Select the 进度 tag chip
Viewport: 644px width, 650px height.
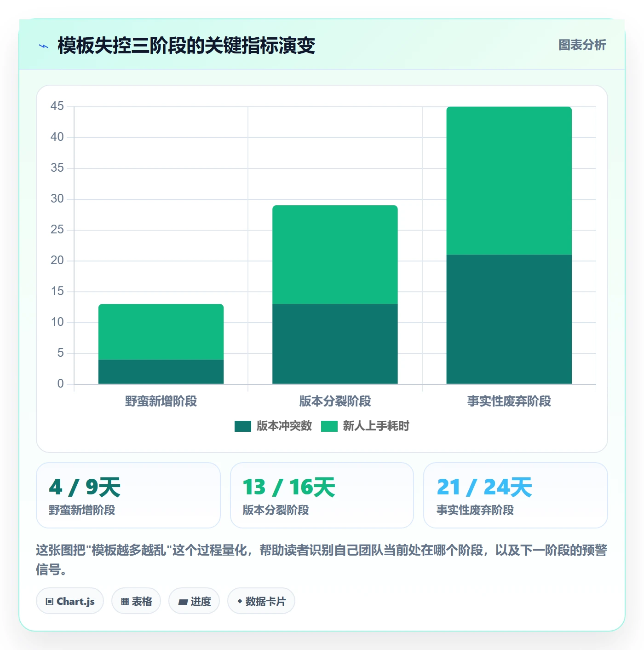[194, 601]
